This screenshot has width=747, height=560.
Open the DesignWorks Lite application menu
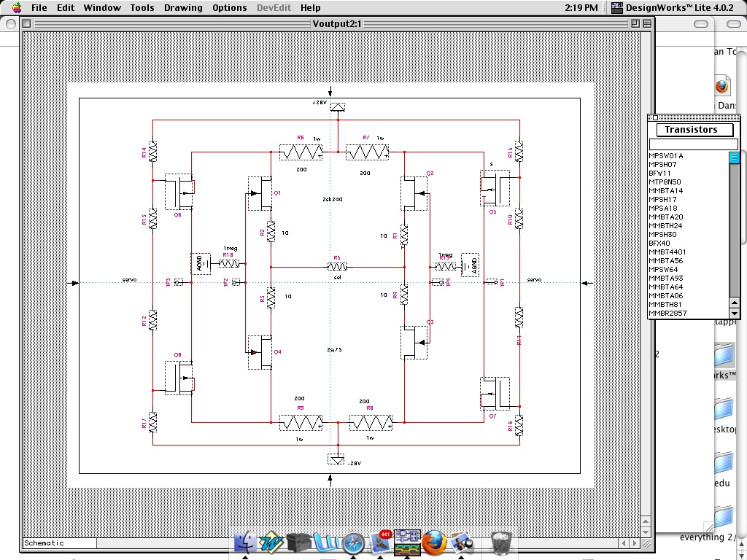click(672, 7)
